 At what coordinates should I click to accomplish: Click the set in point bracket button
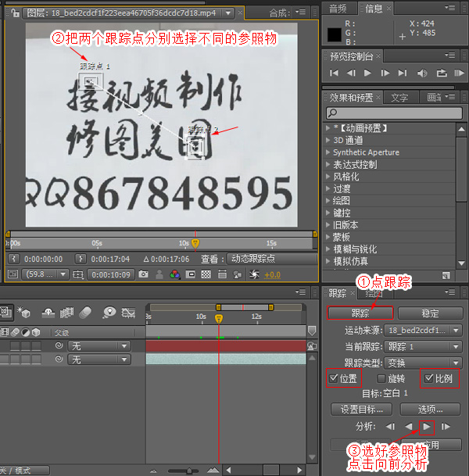(x=13, y=259)
